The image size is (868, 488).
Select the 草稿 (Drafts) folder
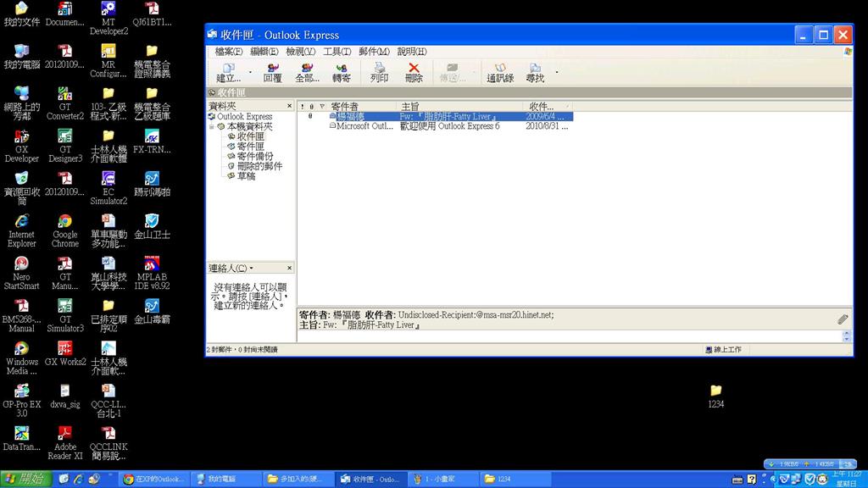pos(242,176)
